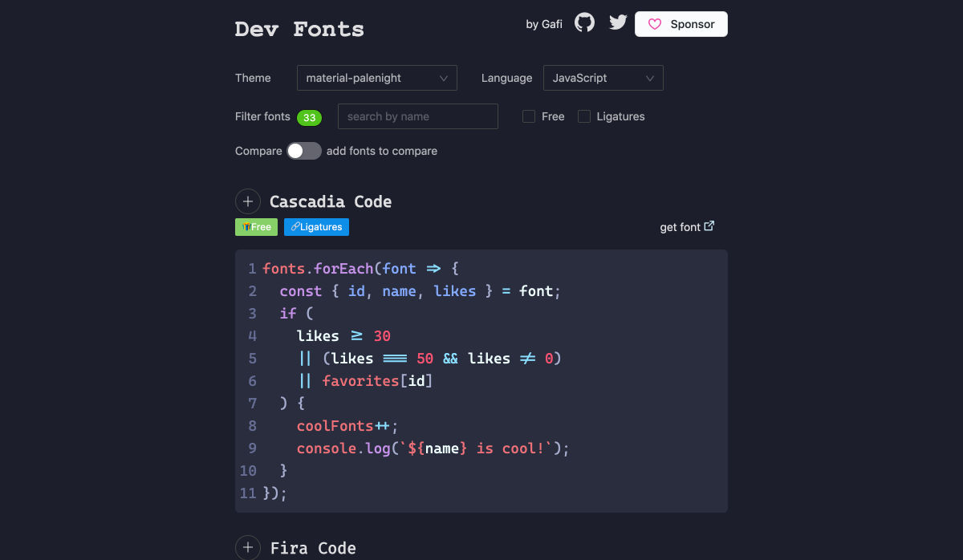Open the Language dropdown showing JavaScript
This screenshot has width=963, height=560.
pos(603,78)
